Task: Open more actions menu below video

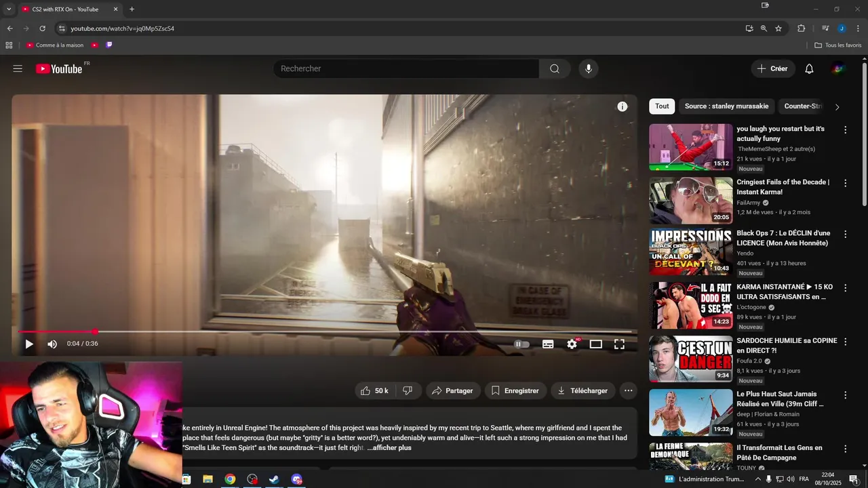Action: [x=629, y=390]
